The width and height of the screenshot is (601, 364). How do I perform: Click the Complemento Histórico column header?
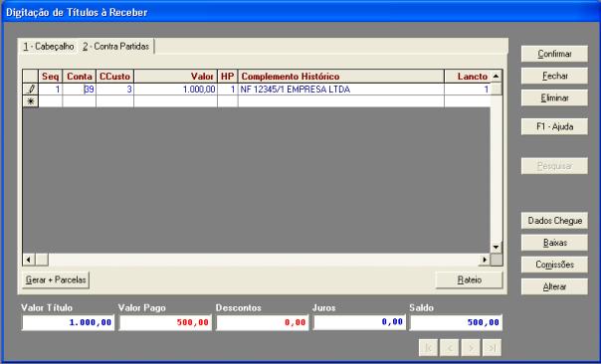340,77
